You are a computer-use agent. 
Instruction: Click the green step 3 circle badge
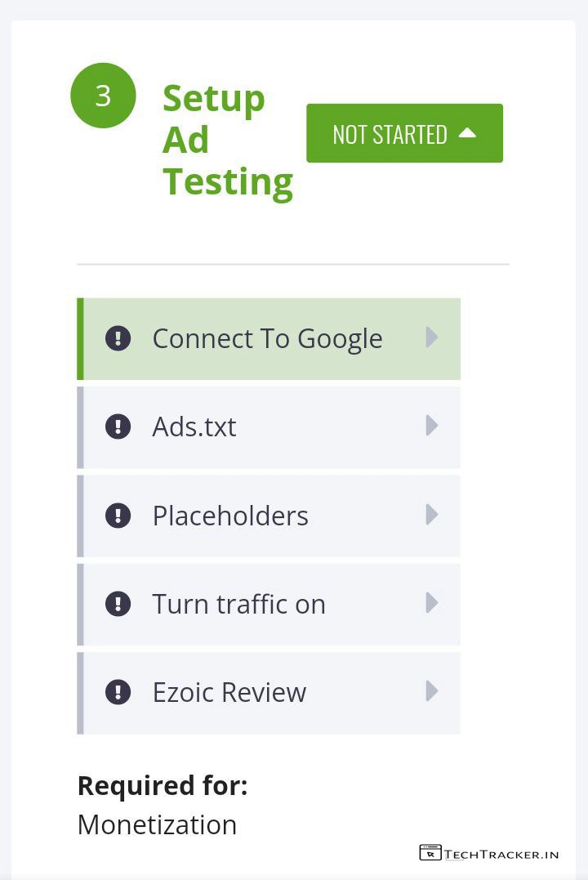point(103,96)
